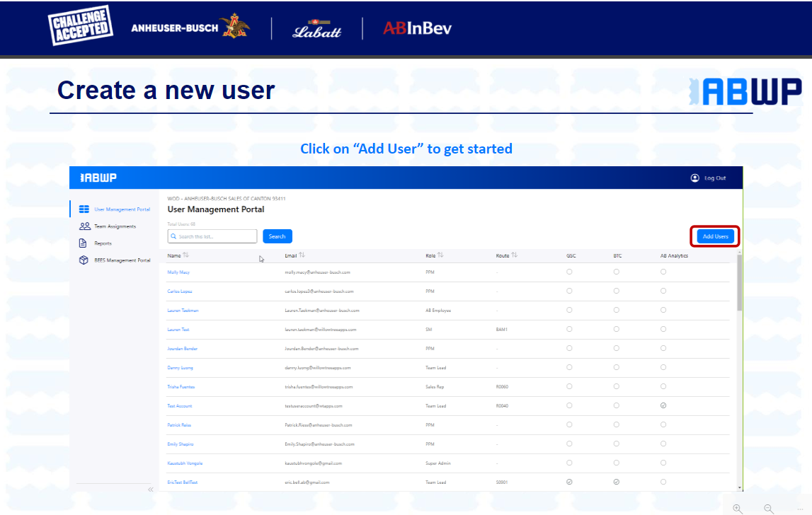
Task: Toggle AB Analytics for Danny Luong
Action: coord(663,367)
